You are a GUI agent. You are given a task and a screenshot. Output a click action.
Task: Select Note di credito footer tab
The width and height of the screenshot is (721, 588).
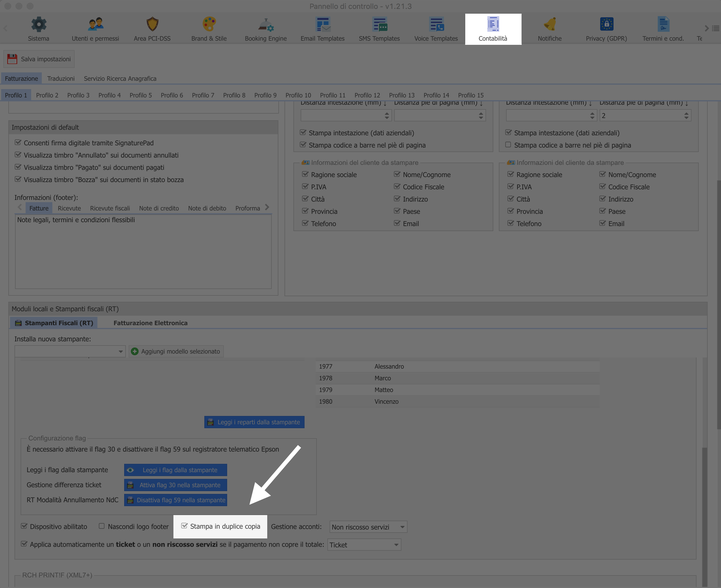click(159, 208)
